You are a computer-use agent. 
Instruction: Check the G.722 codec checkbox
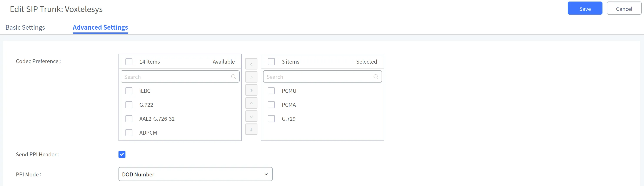point(129,105)
